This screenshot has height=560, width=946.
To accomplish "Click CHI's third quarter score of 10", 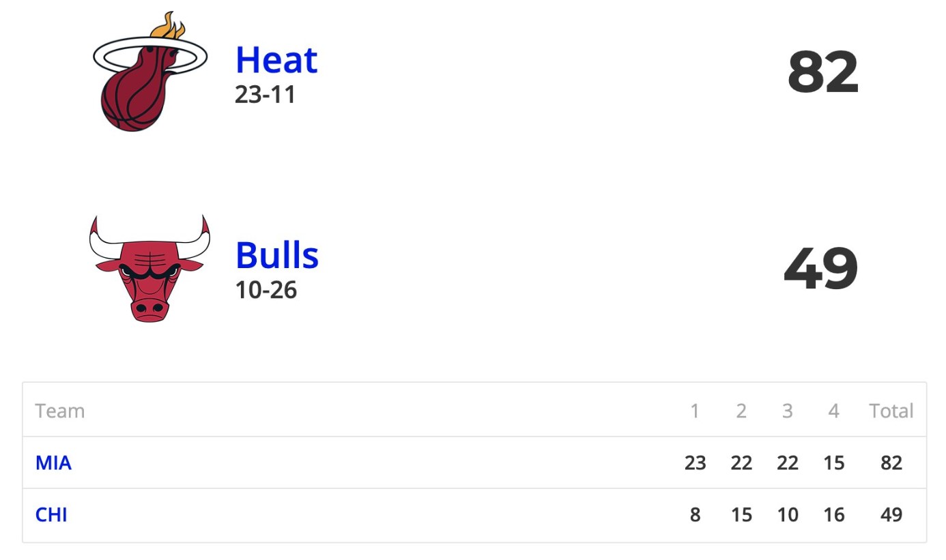I will click(788, 514).
